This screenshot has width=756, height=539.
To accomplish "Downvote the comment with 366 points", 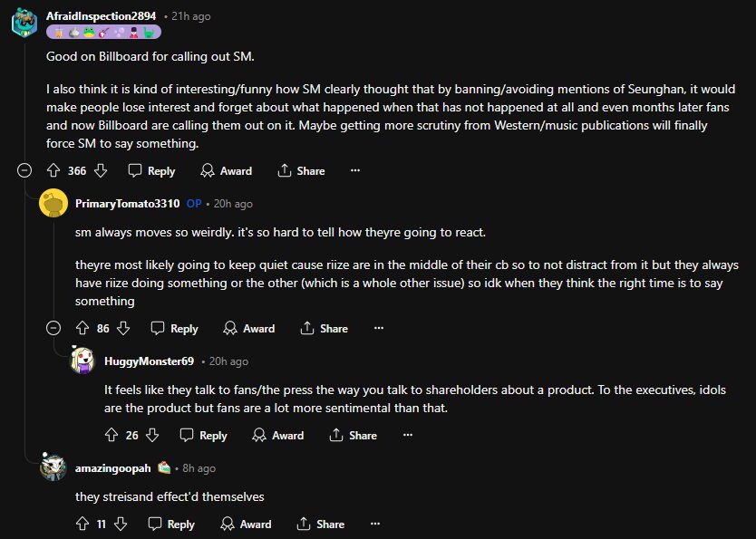I will point(101,170).
